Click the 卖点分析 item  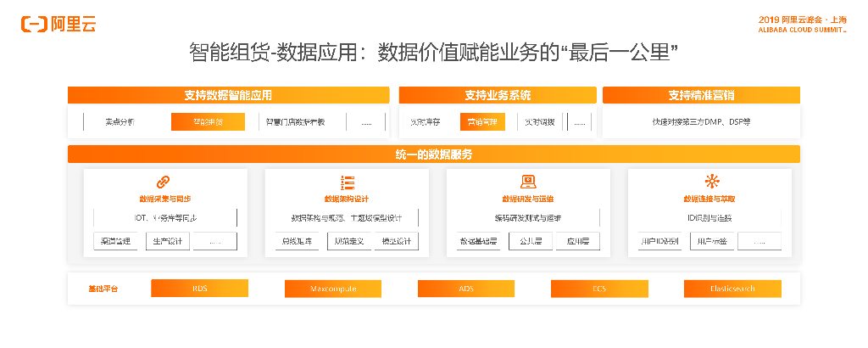click(x=120, y=122)
